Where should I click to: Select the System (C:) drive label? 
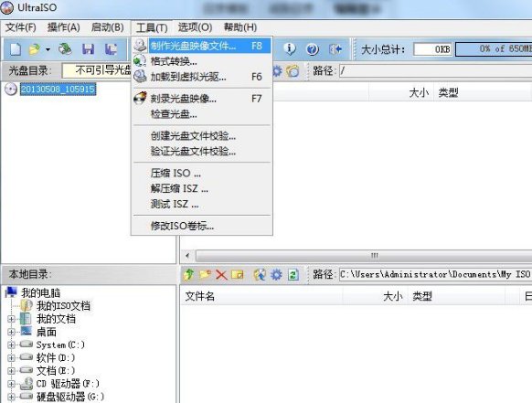[x=60, y=345]
